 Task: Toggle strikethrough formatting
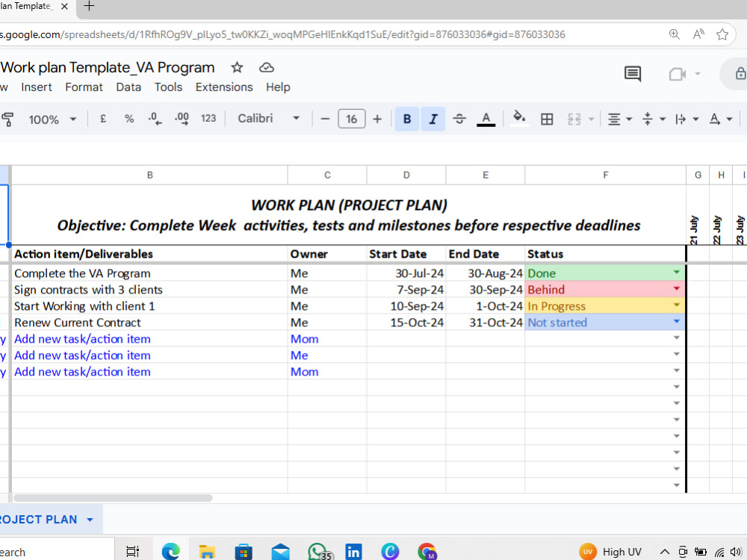459,119
